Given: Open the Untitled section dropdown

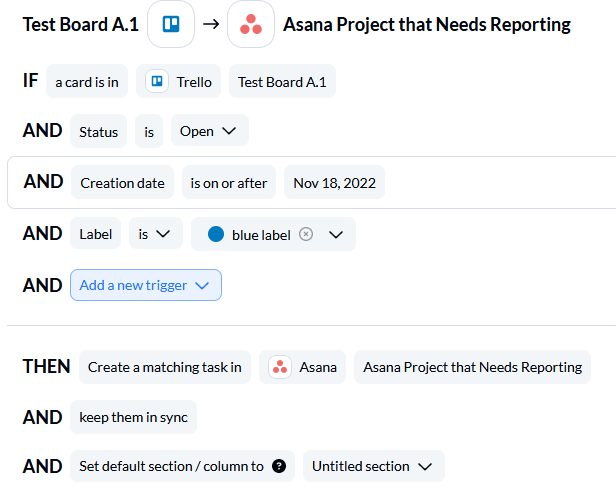Looking at the screenshot, I should 374,466.
